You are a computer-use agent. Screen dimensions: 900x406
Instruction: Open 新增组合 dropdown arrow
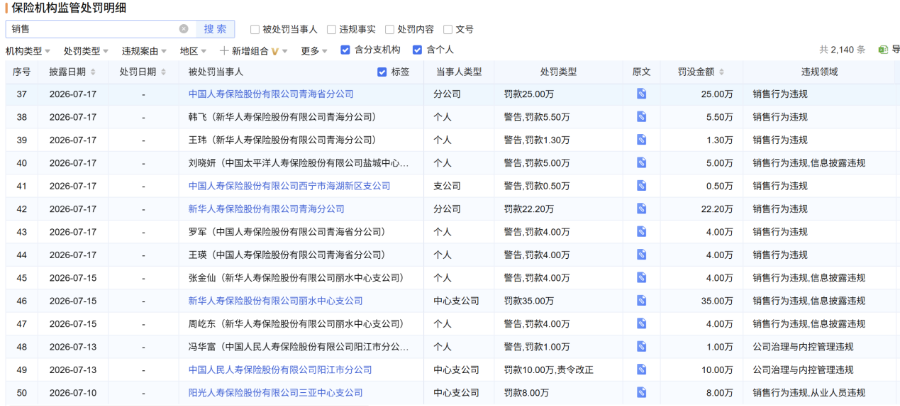click(x=285, y=51)
